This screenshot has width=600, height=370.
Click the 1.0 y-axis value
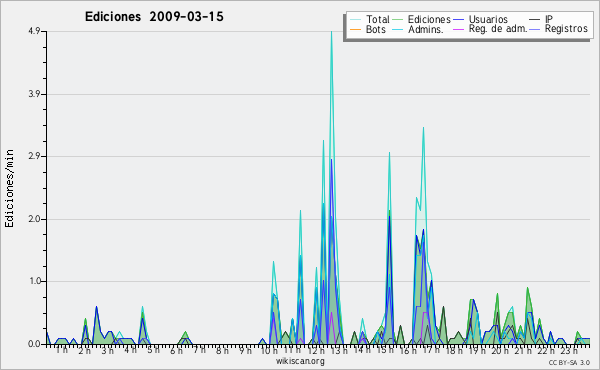34,281
